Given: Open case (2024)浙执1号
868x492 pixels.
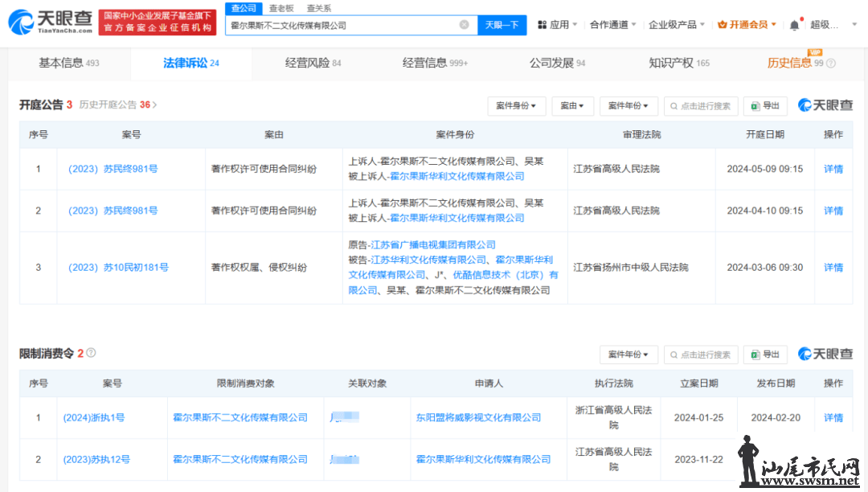Looking at the screenshot, I should pyautogui.click(x=94, y=418).
